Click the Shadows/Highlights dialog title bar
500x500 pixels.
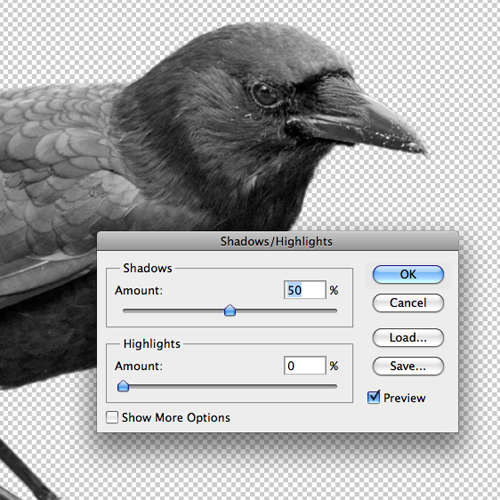click(x=277, y=241)
